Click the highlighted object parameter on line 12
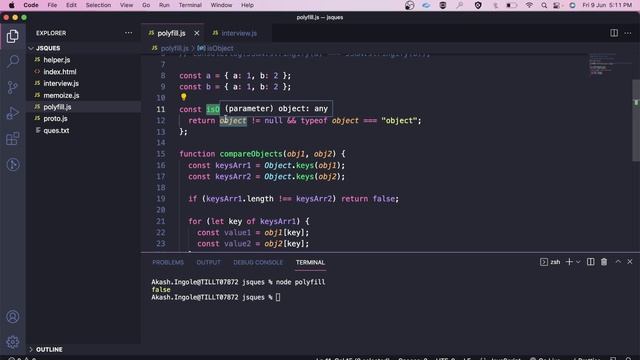Image resolution: width=640 pixels, height=360 pixels. pyautogui.click(x=233, y=121)
